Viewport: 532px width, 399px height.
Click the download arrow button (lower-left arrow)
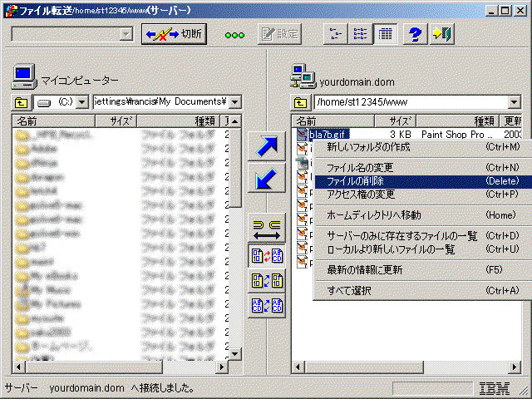coord(267,178)
